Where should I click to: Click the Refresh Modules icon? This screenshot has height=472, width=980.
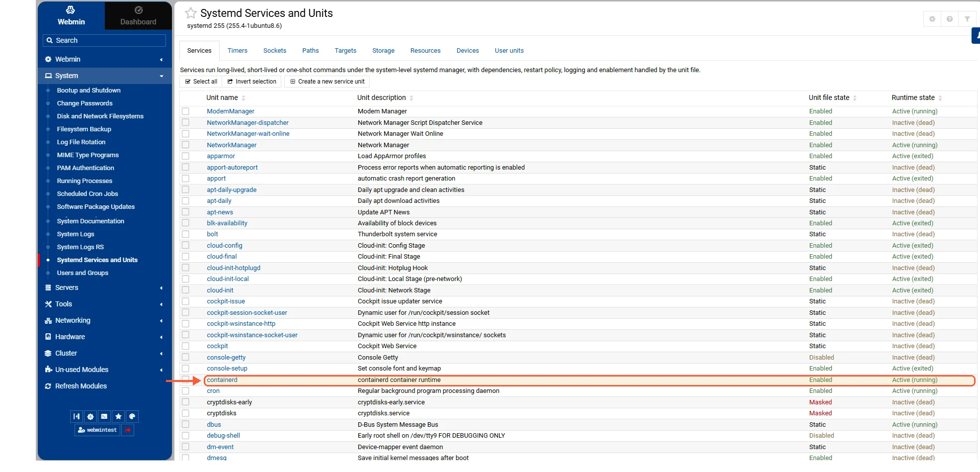48,386
